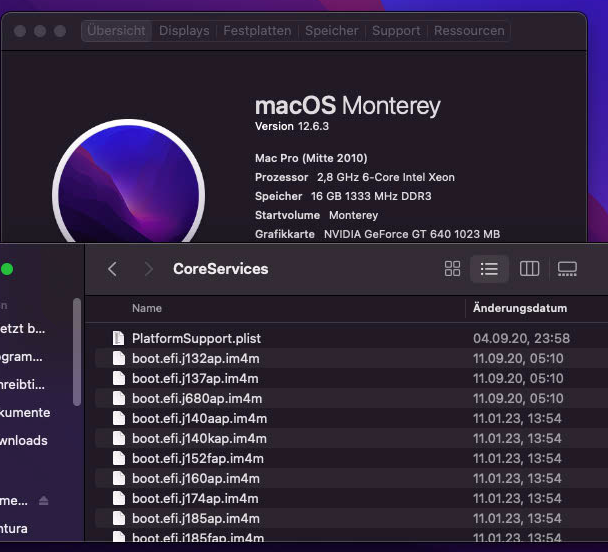
Task: Open the Übersicht tab
Action: click(x=116, y=31)
